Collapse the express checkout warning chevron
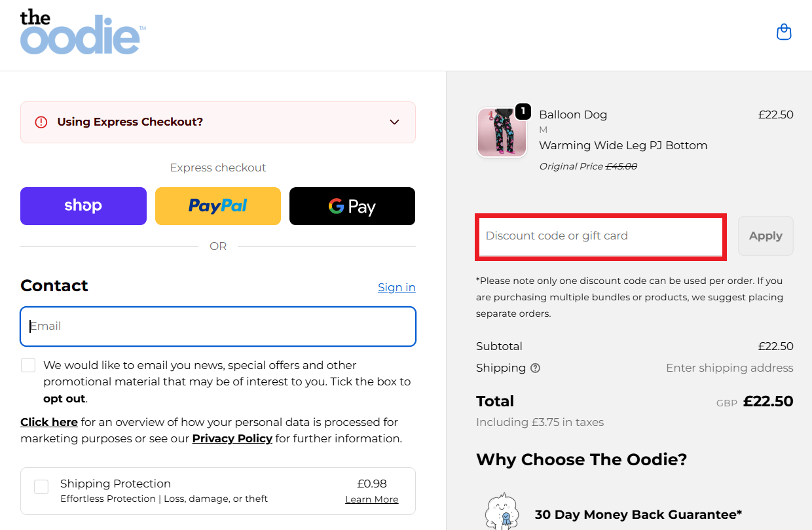 coord(394,122)
